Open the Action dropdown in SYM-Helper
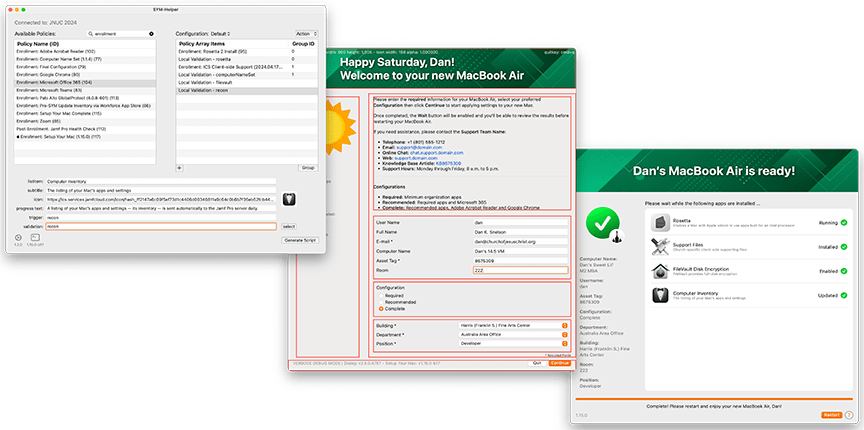This screenshot has width=864, height=430. 306,34
